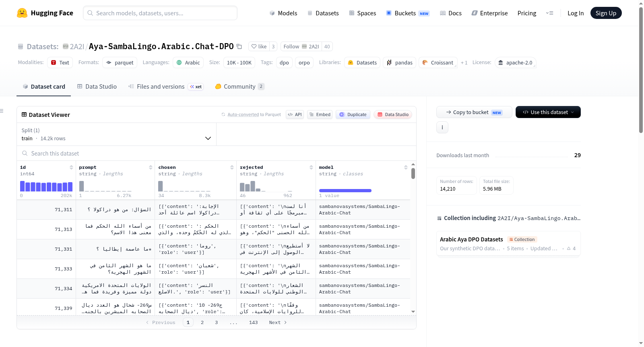The height and width of the screenshot is (347, 644).
Task: Open the Croissant library tag
Action: click(x=438, y=62)
